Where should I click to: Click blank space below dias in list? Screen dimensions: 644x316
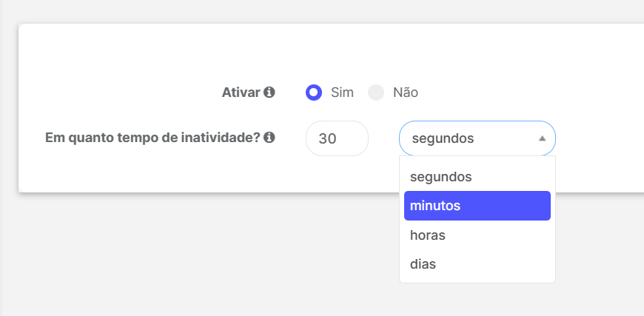click(477, 280)
